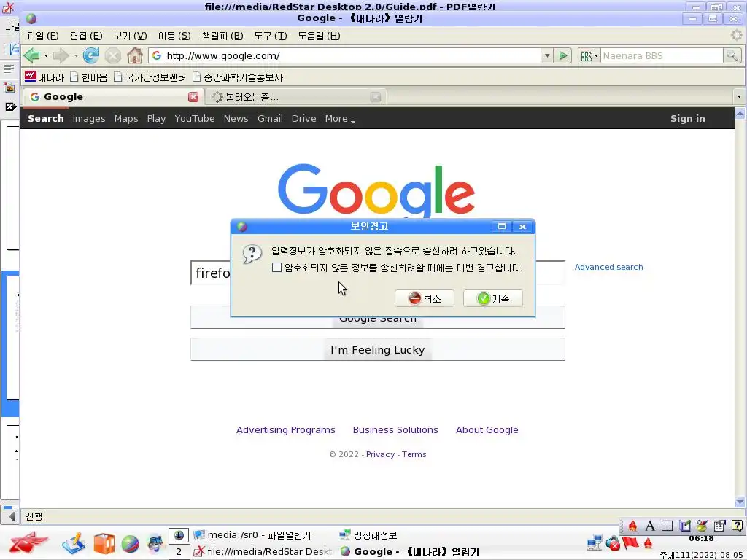This screenshot has width=747, height=560.
Task: Click the network computers tray icon
Action: [x=595, y=542]
